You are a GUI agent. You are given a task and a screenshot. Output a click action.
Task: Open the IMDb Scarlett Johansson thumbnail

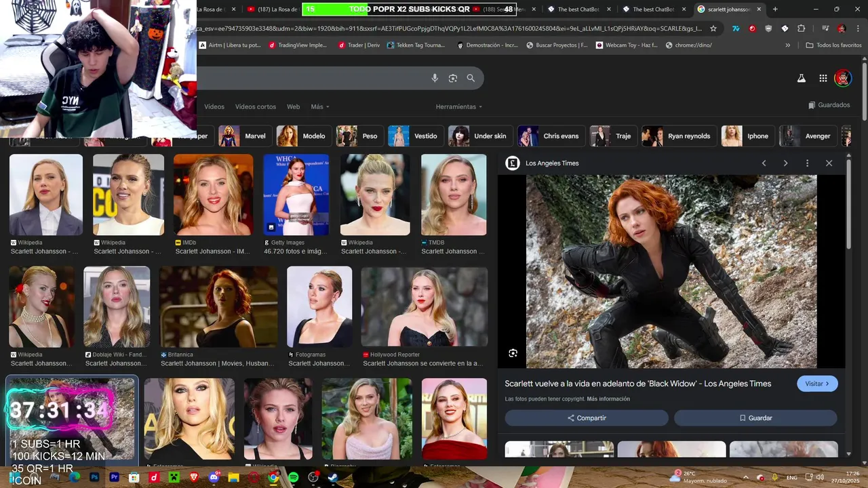[213, 195]
